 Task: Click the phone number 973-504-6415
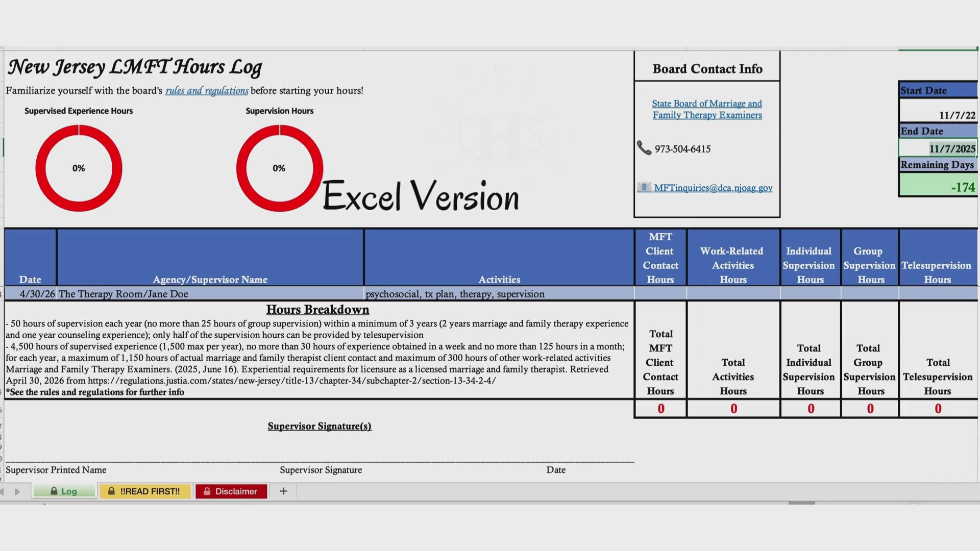pos(682,149)
